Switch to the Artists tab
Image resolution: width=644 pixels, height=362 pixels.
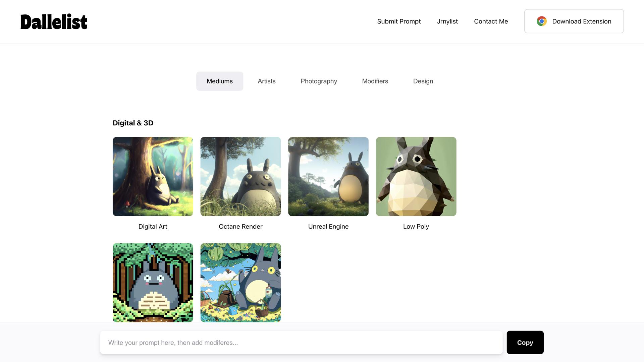click(266, 81)
